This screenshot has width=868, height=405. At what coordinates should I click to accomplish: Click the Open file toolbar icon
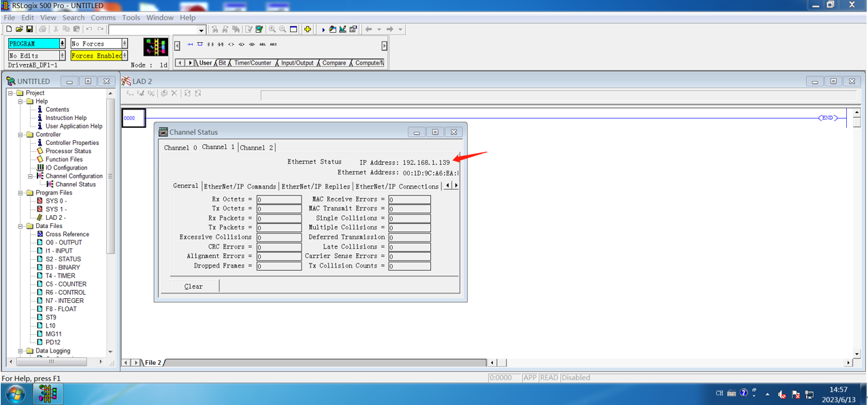pyautogui.click(x=19, y=29)
